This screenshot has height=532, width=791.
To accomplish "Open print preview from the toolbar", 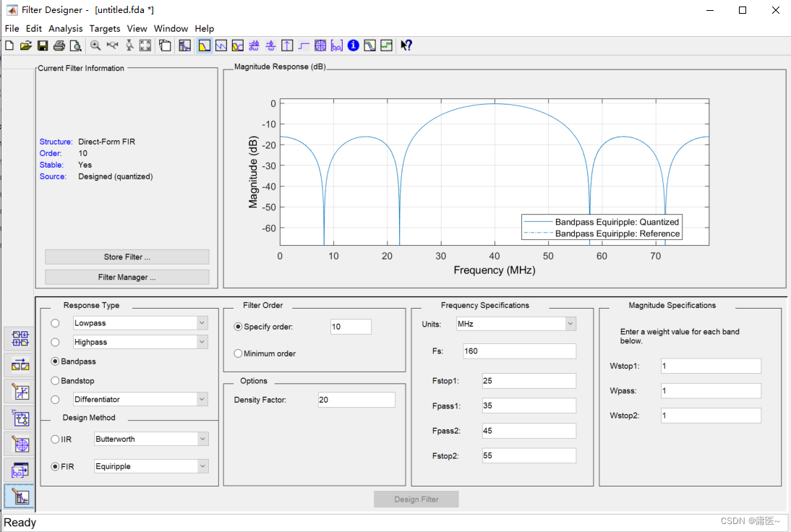I will click(76, 46).
